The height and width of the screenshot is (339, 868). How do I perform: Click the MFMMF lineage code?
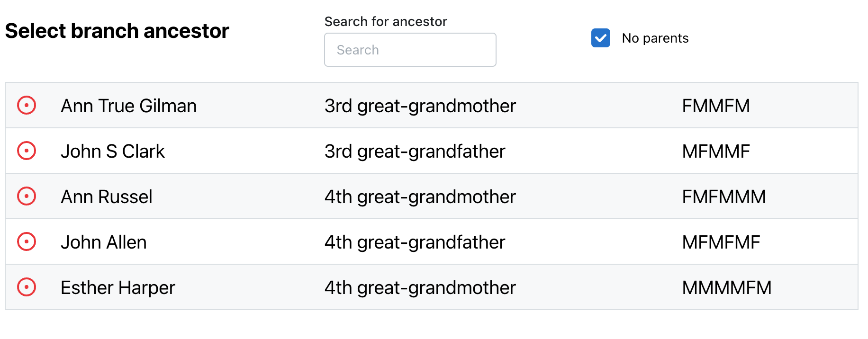coord(715,152)
